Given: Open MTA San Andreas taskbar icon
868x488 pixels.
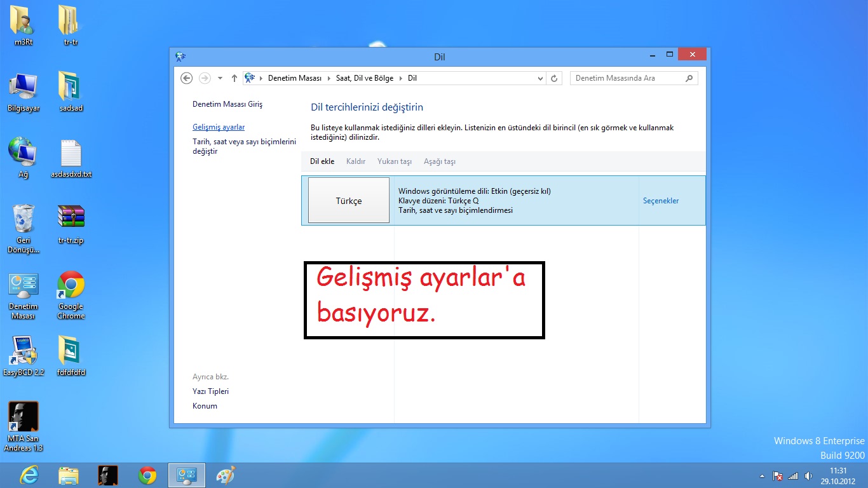Looking at the screenshot, I should 108,475.
